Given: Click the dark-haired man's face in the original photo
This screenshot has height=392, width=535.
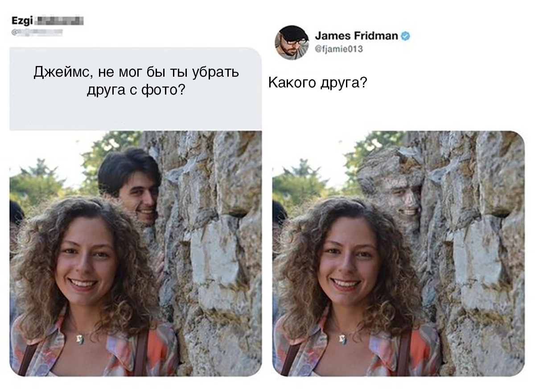Looking at the screenshot, I should [140, 197].
